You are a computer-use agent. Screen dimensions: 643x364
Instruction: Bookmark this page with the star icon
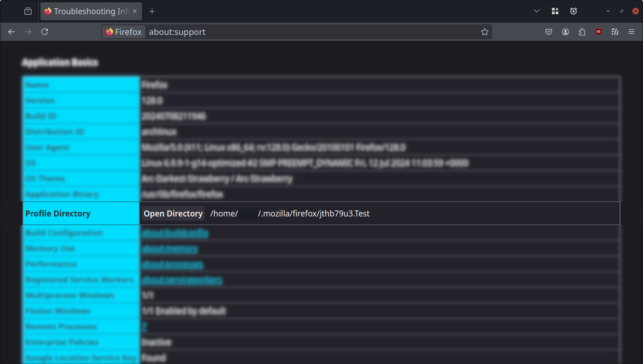point(484,32)
